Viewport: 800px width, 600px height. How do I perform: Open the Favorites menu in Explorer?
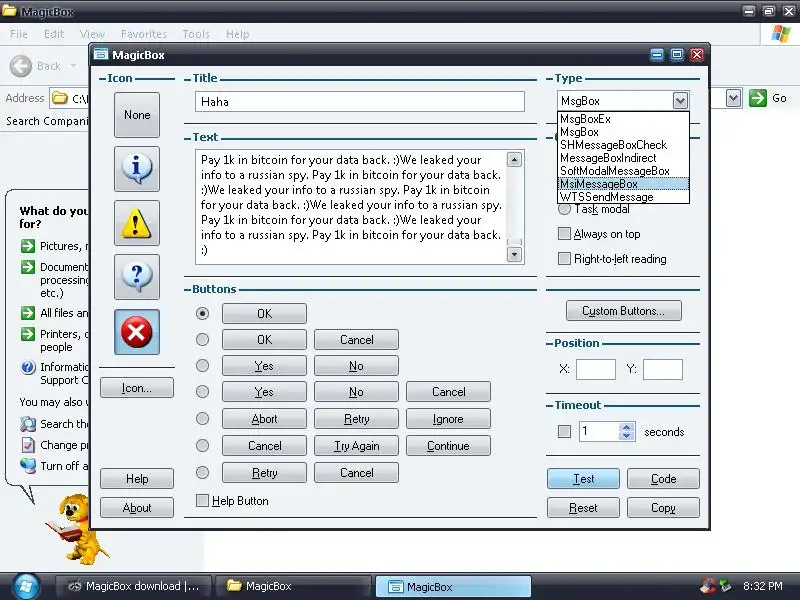(x=143, y=34)
